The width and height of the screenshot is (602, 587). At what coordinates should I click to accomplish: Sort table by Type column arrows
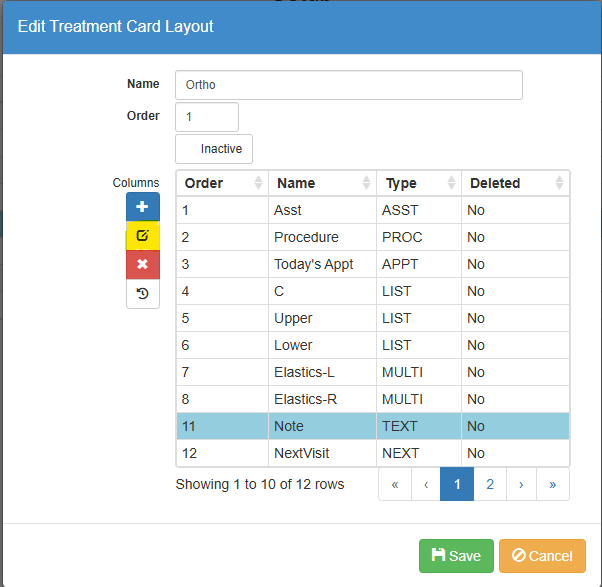[452, 183]
